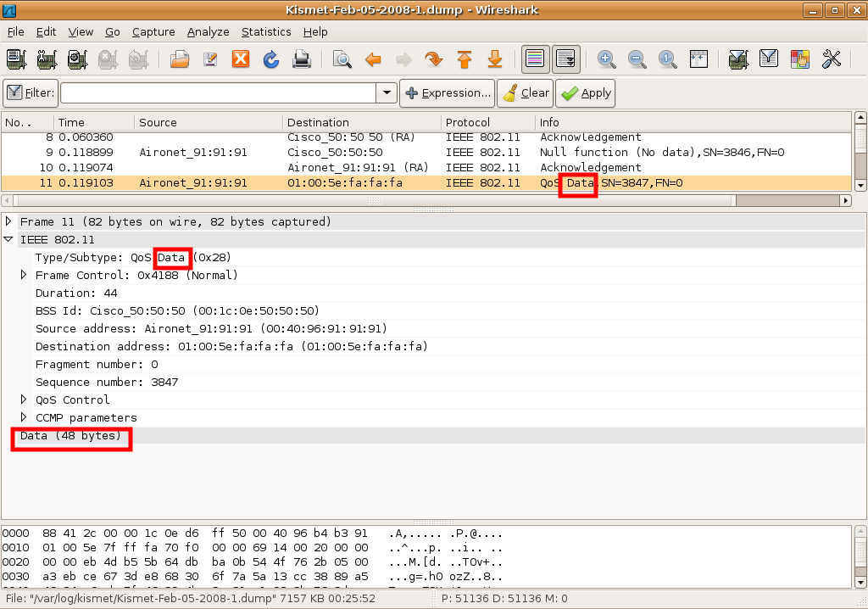Image resolution: width=868 pixels, height=609 pixels.
Task: Open the Go menu
Action: click(x=113, y=32)
